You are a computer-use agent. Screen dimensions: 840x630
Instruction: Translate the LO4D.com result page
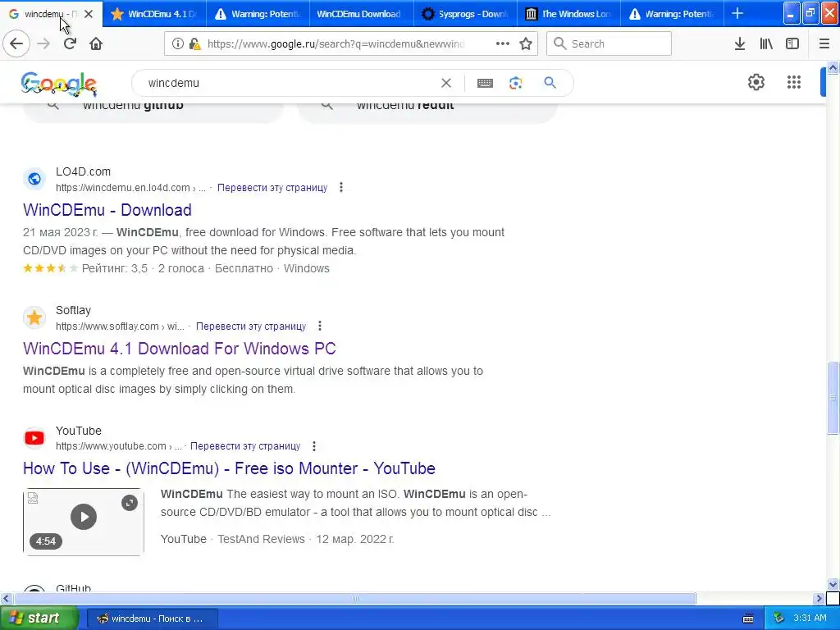[272, 188]
